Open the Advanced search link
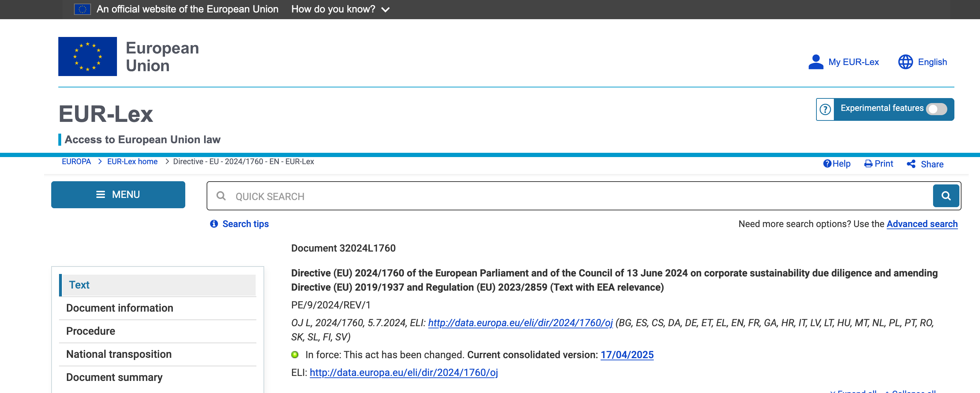This screenshot has height=393, width=980. coord(922,224)
